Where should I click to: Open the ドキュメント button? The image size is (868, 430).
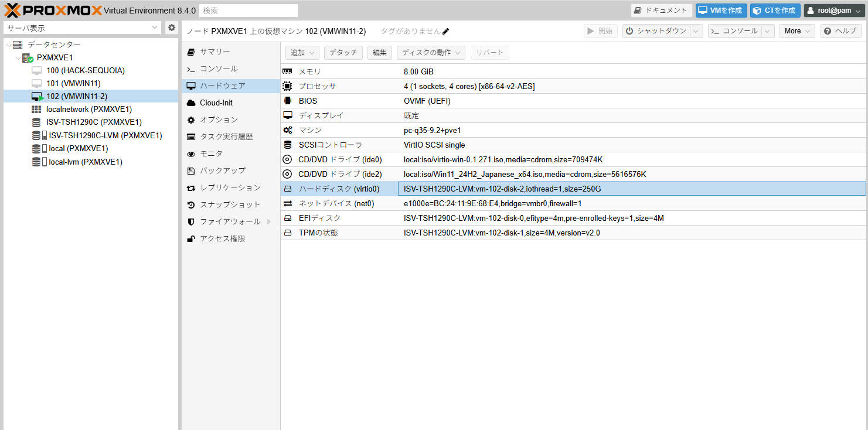click(x=661, y=11)
